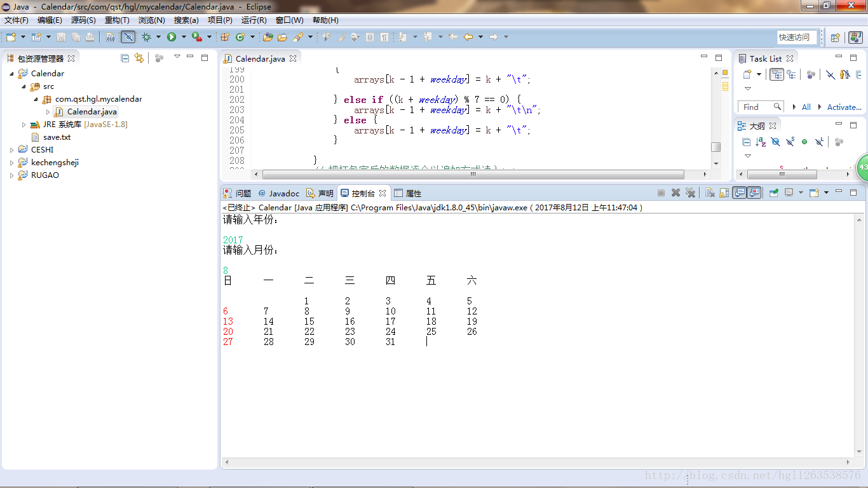The width and height of the screenshot is (868, 488).
Task: Open Debug button dropdown arrow
Action: 158,37
